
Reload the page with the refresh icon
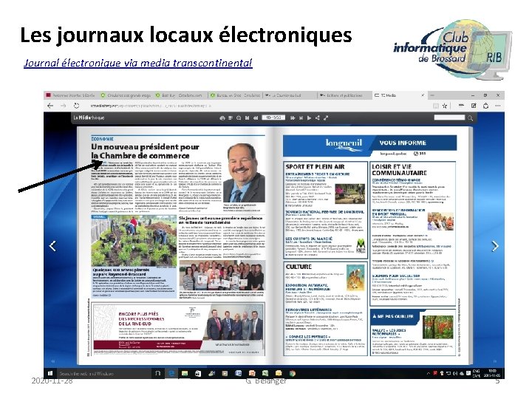click(x=76, y=106)
